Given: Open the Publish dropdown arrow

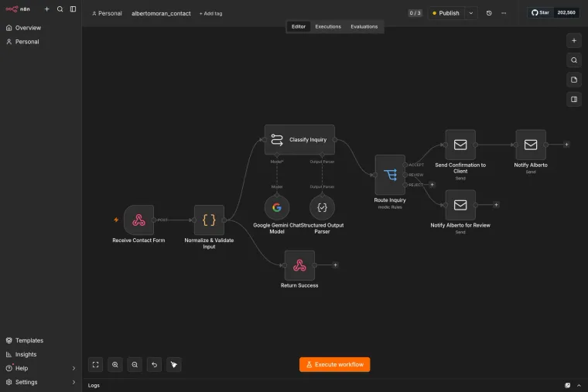Looking at the screenshot, I should pyautogui.click(x=471, y=13).
